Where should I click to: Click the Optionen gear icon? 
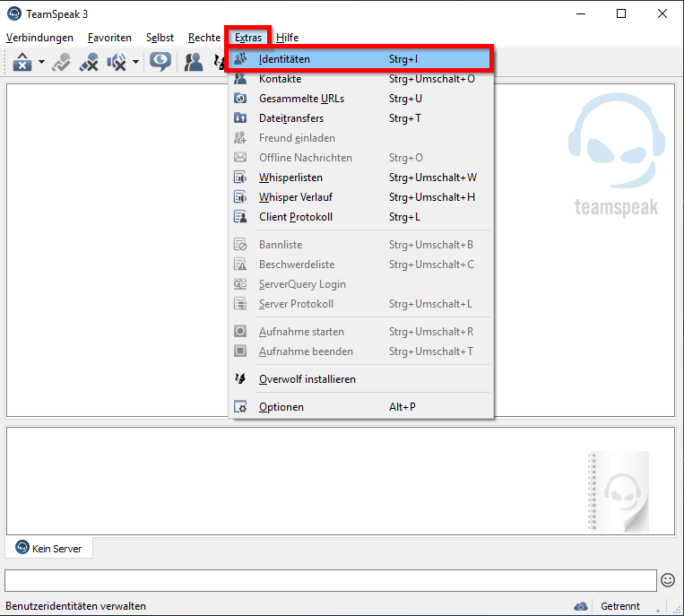click(240, 407)
